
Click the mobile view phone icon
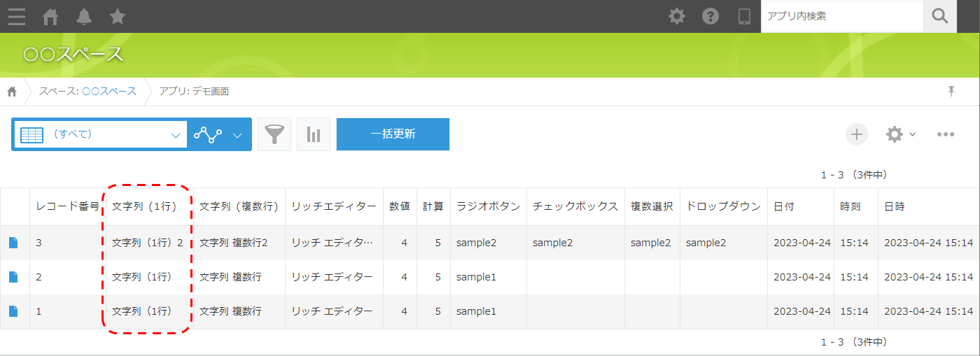pos(744,16)
